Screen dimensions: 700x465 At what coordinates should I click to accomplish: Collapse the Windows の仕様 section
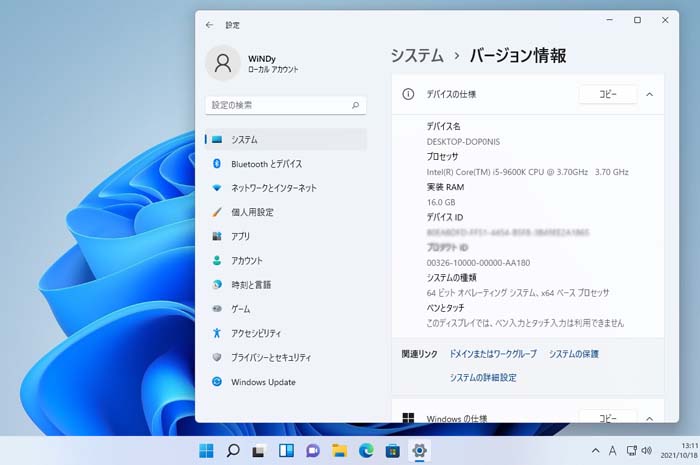tap(650, 419)
